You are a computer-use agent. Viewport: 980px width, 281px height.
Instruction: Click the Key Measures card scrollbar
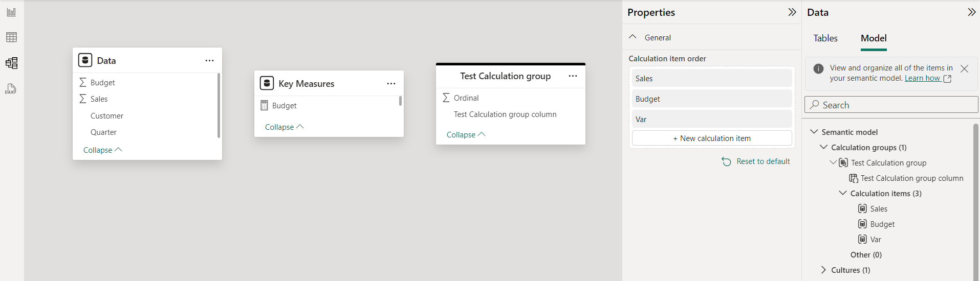pos(400,101)
